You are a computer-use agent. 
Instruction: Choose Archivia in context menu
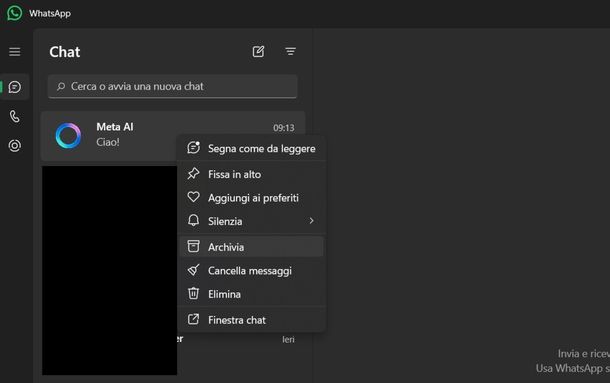[x=252, y=247]
